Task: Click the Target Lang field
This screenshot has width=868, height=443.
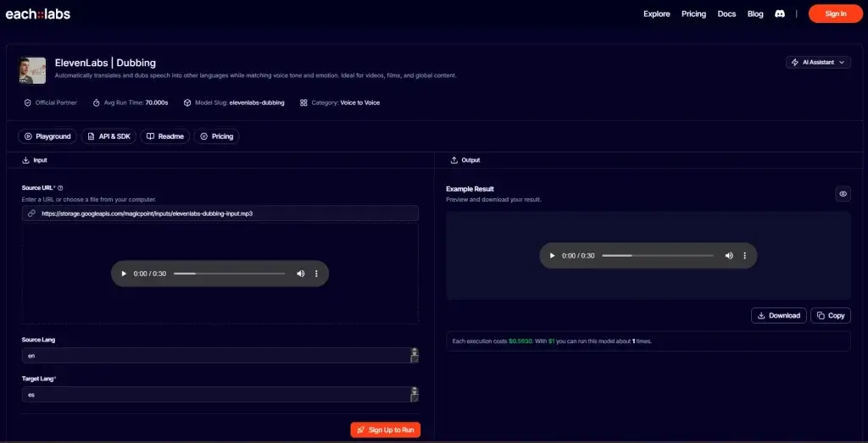Action: (220, 395)
